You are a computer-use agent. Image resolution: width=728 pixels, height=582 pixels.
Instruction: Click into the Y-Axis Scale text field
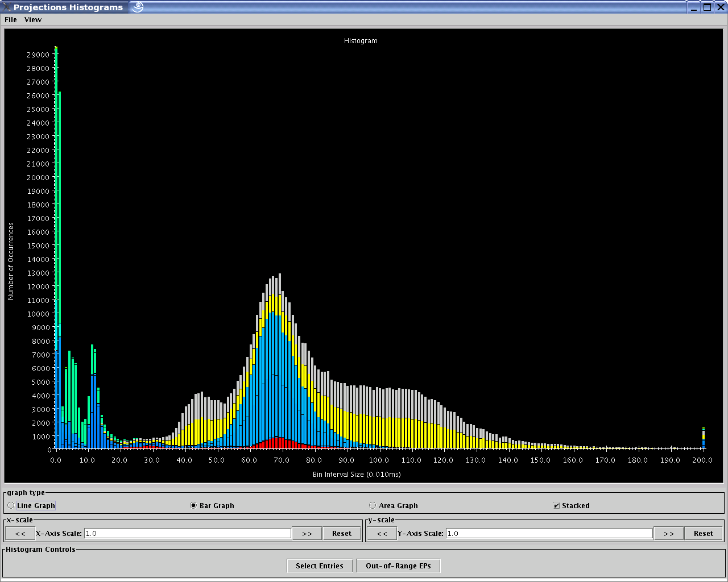tap(549, 533)
